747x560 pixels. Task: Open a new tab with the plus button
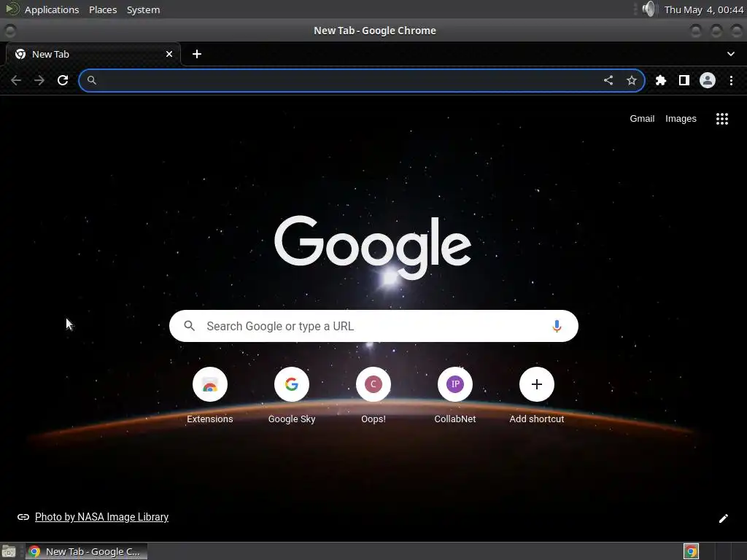point(197,54)
